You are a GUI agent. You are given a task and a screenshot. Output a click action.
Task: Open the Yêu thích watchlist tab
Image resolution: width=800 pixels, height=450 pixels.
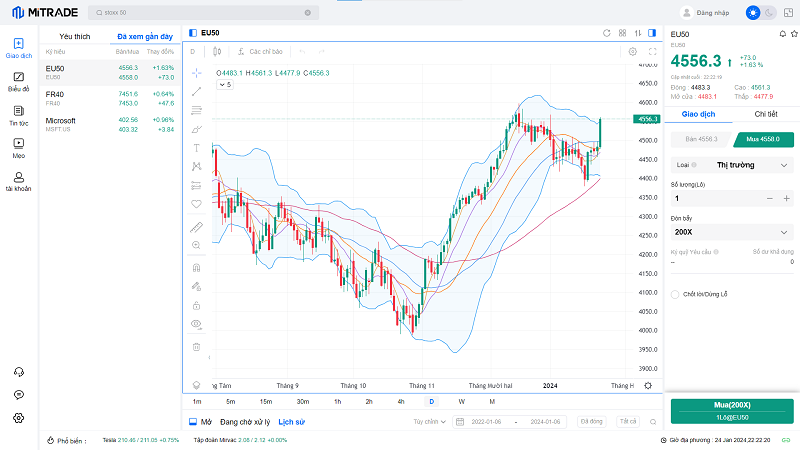[74, 36]
